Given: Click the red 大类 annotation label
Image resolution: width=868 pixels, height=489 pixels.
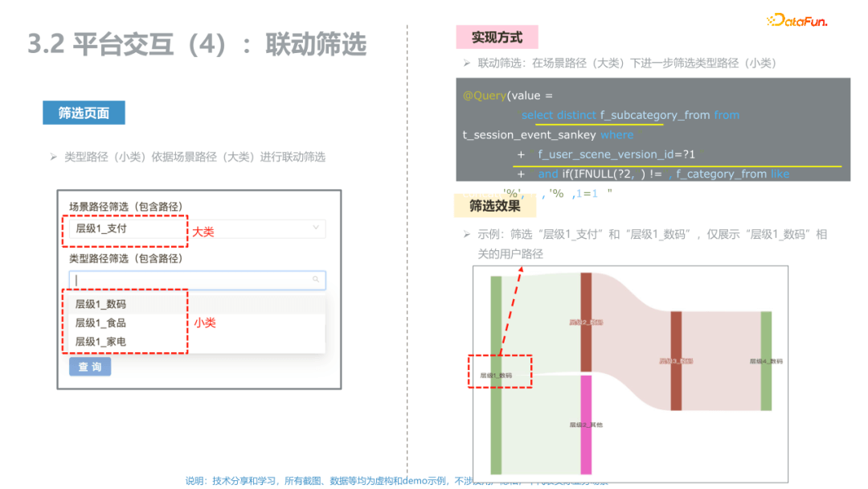Looking at the screenshot, I should pyautogui.click(x=203, y=232).
